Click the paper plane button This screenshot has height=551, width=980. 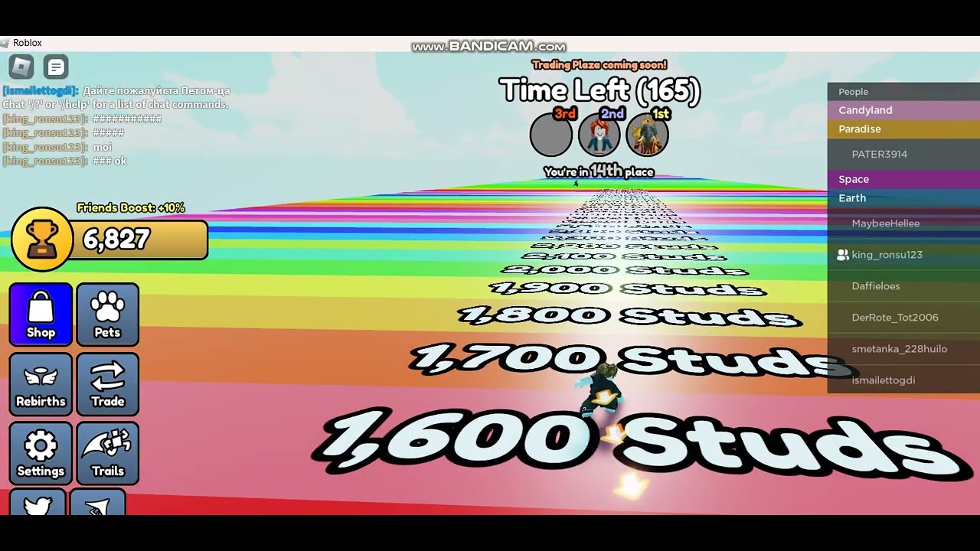(x=97, y=503)
